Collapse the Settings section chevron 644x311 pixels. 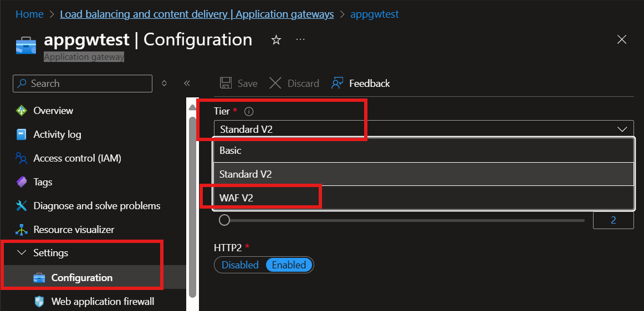pos(22,253)
